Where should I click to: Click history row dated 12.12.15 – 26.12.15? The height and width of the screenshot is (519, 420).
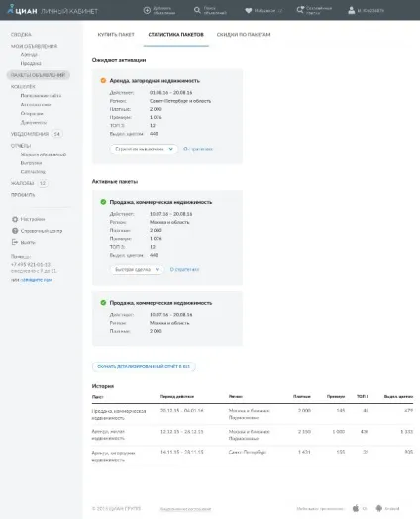pos(253,435)
